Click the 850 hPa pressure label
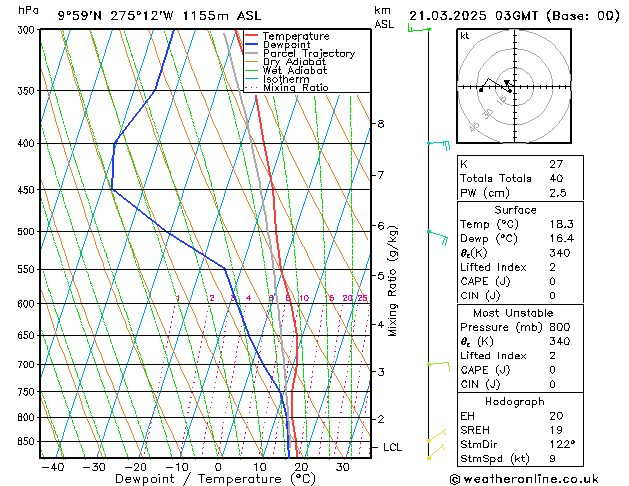This screenshot has height=486, width=629. click(x=28, y=441)
